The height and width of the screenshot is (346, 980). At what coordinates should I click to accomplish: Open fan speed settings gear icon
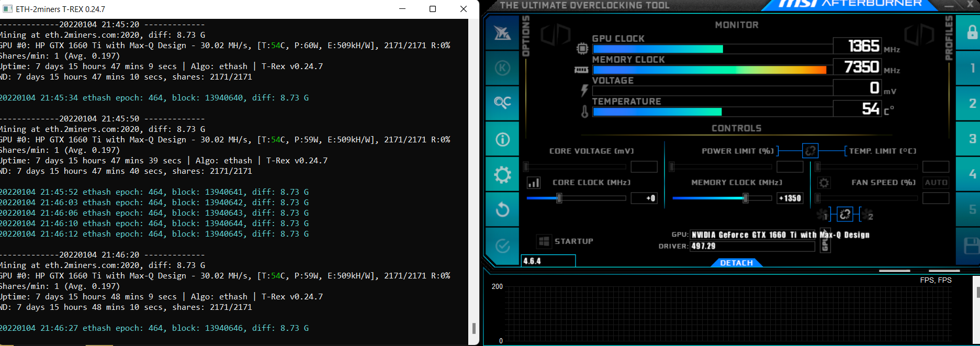(824, 183)
